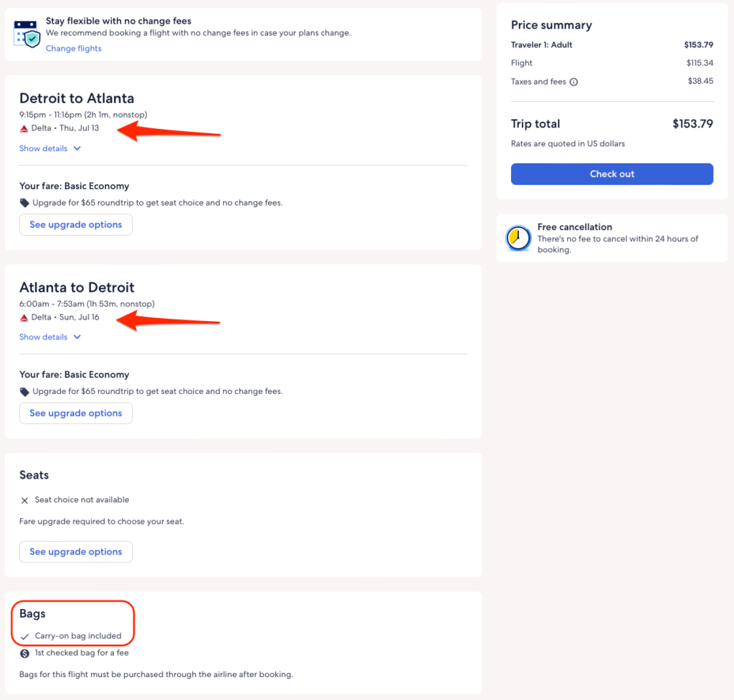
Task: Click the Free cancellation clock icon
Action: pos(518,238)
